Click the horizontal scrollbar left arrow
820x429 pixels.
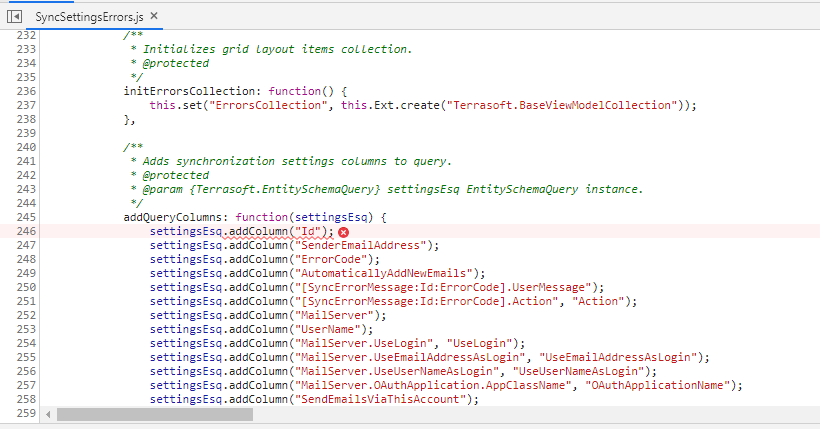48,414
